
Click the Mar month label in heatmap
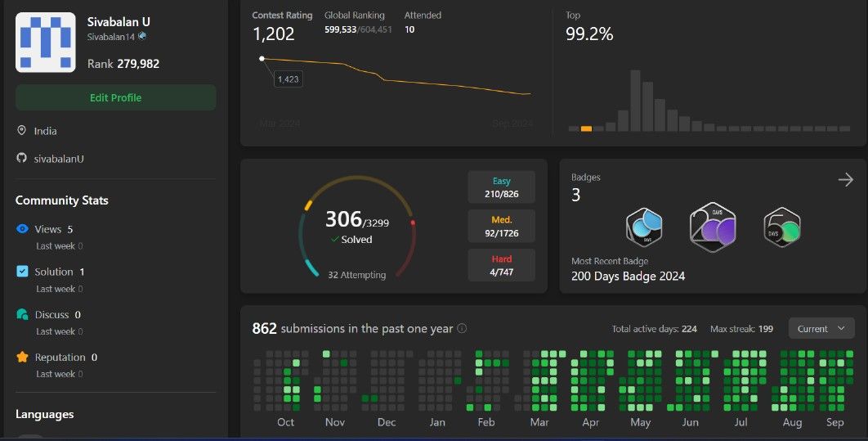[539, 422]
